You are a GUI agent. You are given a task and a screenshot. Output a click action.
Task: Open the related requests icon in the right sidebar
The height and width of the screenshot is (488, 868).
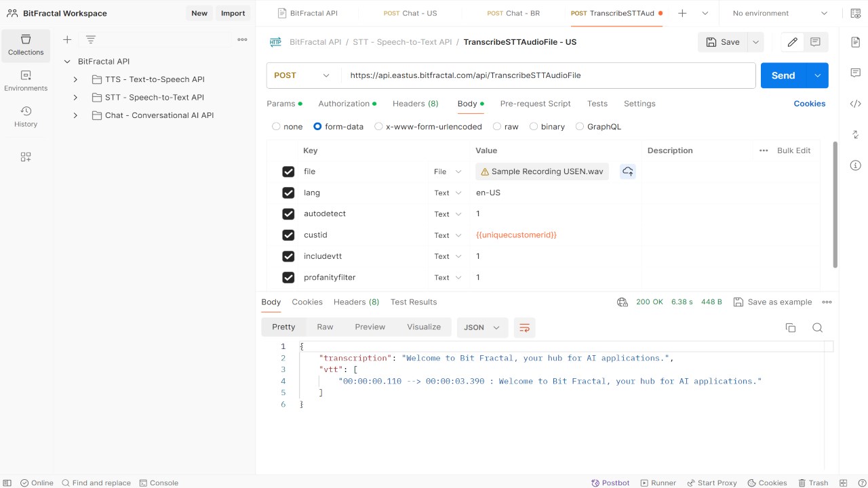pos(855,134)
